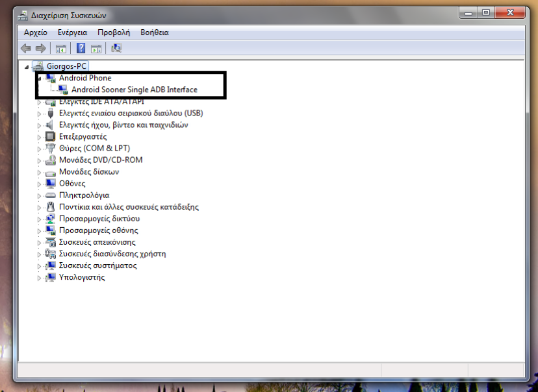Expand the USB controllers node arrow

point(39,114)
